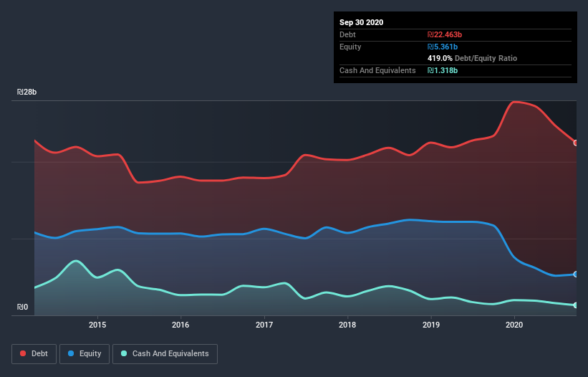This screenshot has width=588, height=377.
Task: Click the 2016 x-axis label
Action: tap(180, 325)
